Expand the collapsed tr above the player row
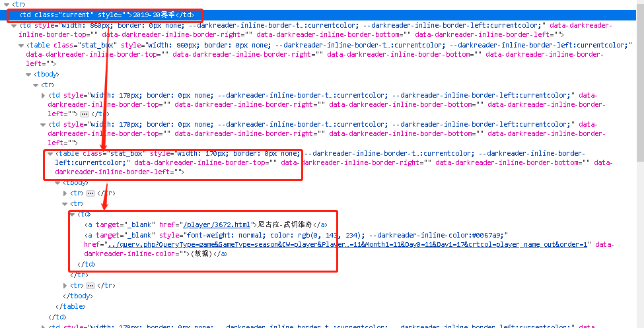The width and height of the screenshot is (644, 328). (65, 193)
